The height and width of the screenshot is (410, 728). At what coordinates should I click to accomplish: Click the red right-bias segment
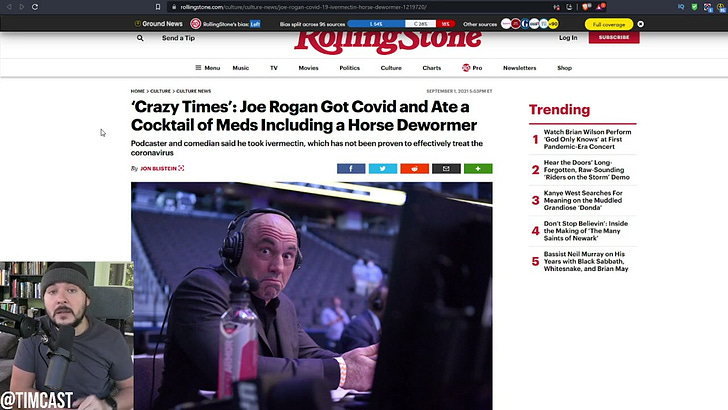click(445, 24)
